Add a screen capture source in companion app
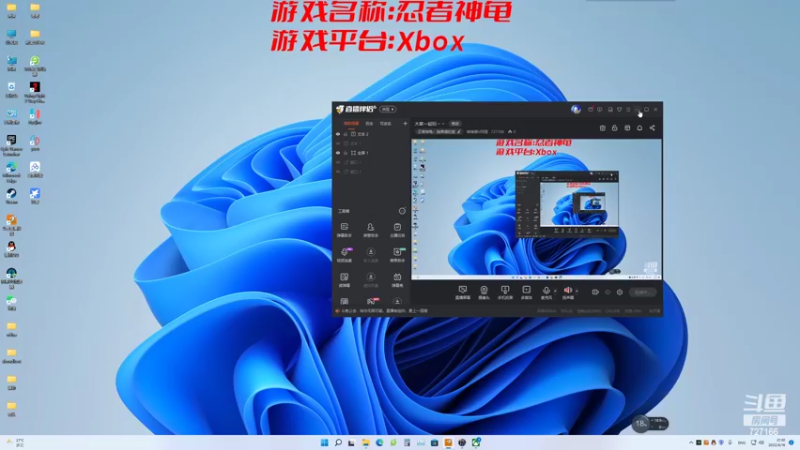This screenshot has height=450, width=800. pos(462,292)
